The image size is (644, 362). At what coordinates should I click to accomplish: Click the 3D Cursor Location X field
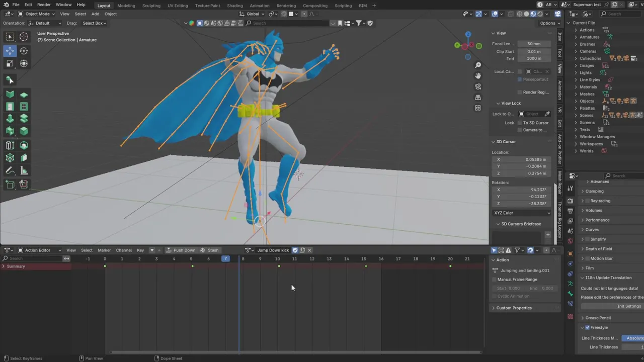(521, 159)
